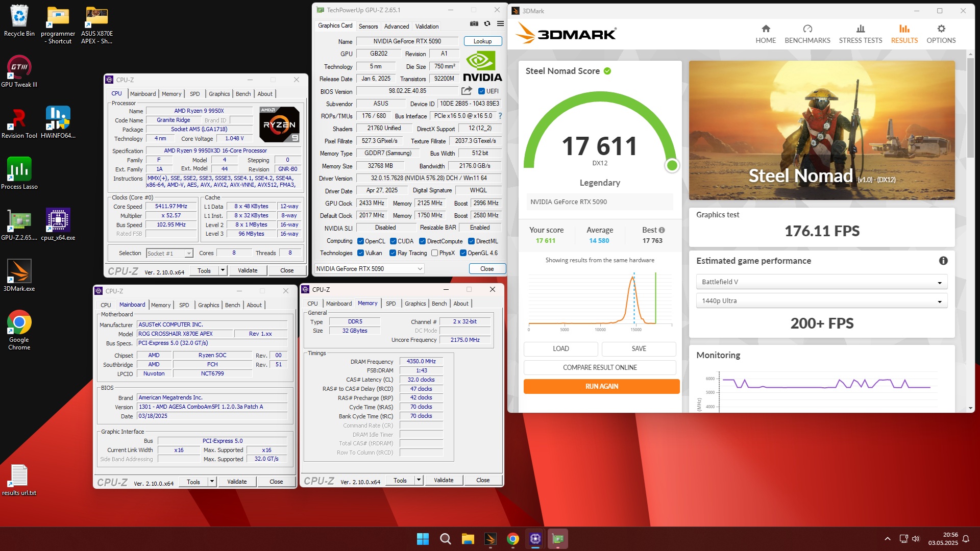Open File Explorer from taskbar

click(x=468, y=539)
